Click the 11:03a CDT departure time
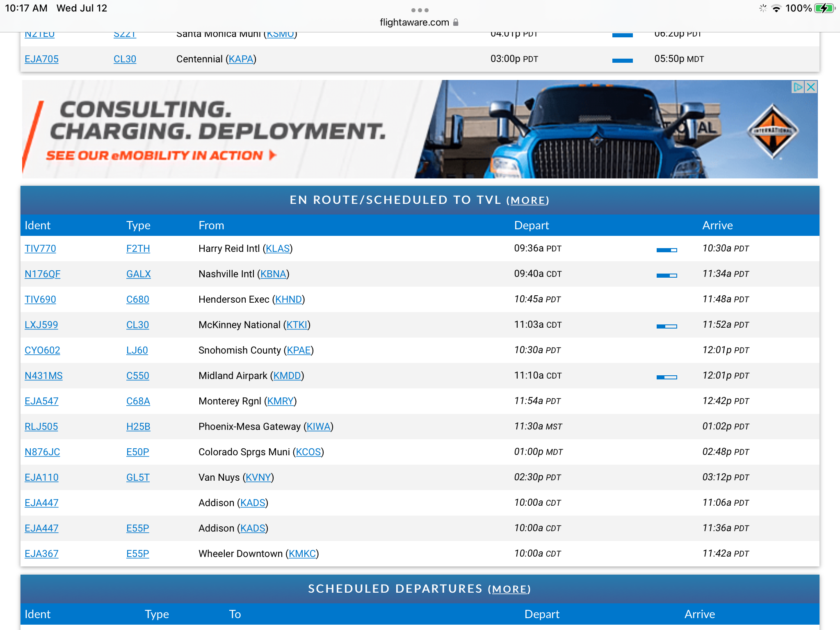Screen dimensions: 840x630 [538, 325]
